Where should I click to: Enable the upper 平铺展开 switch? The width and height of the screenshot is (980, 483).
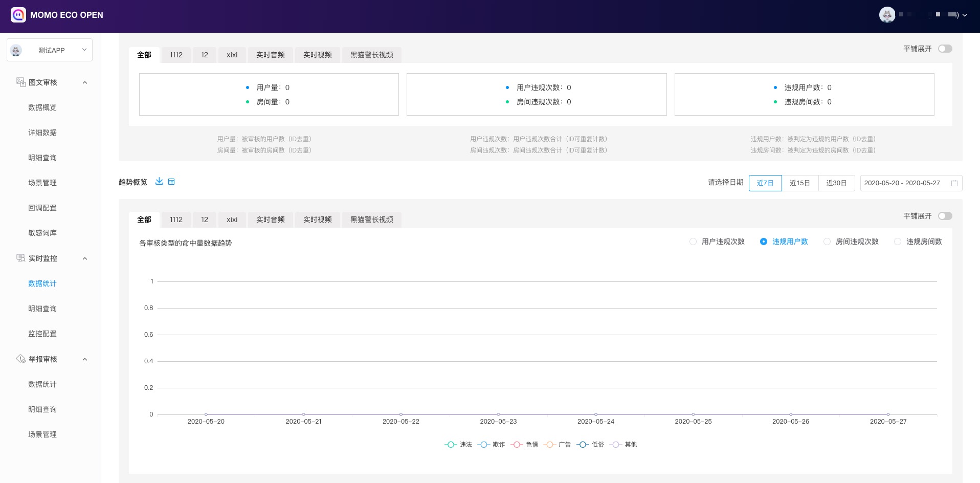945,49
